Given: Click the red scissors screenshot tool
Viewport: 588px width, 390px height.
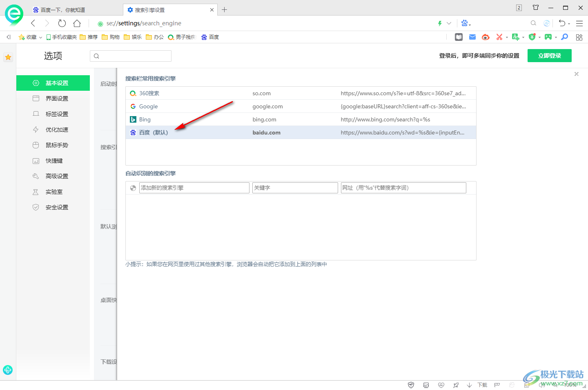Looking at the screenshot, I should (x=499, y=37).
